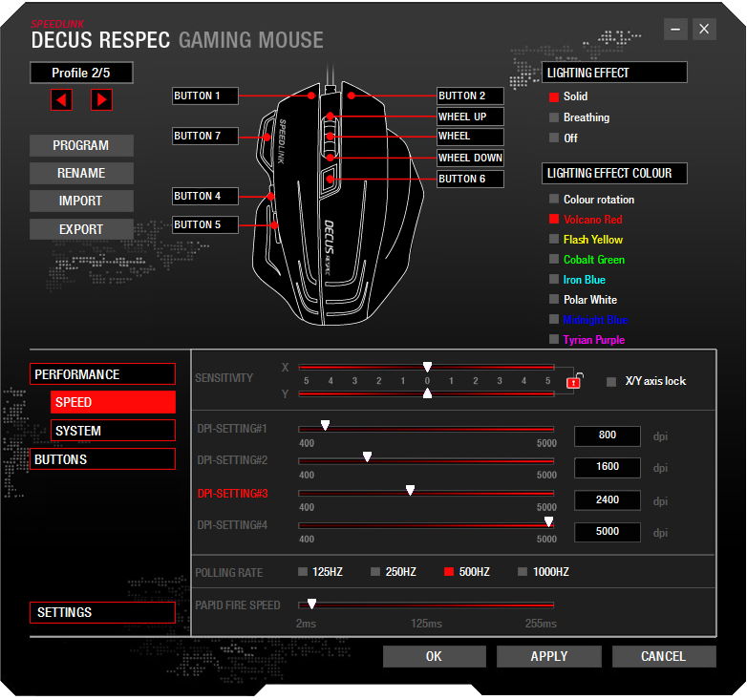The image size is (747, 700).
Task: Select the DPI-SETTING#1 label
Action: [232, 429]
